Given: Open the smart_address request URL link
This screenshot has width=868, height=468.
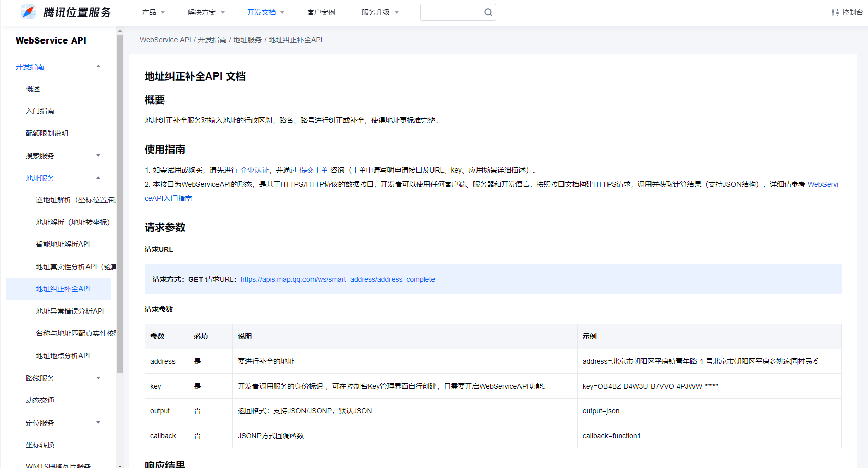Looking at the screenshot, I should [337, 279].
